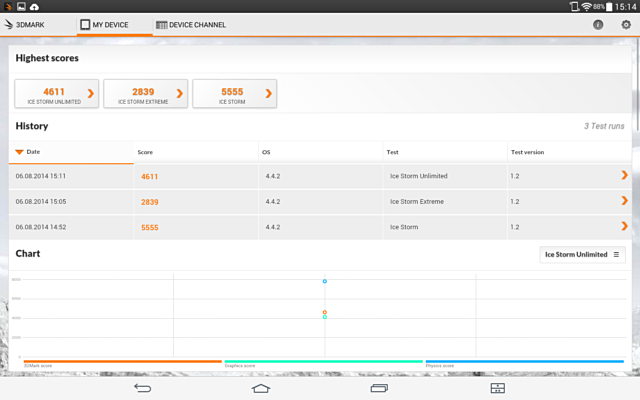640x400 pixels.
Task: Tap the screen rotation status icon
Action: coord(574,7)
